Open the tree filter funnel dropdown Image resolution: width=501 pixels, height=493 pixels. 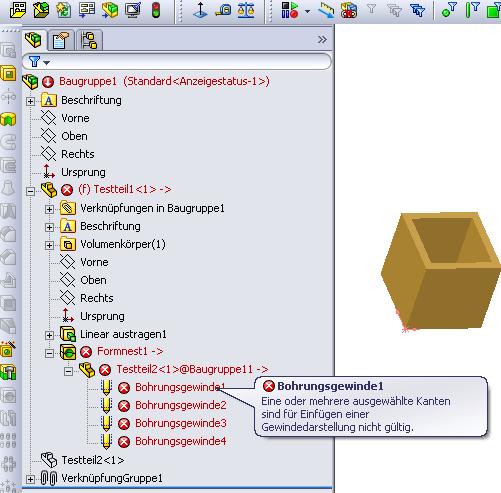pos(39,62)
